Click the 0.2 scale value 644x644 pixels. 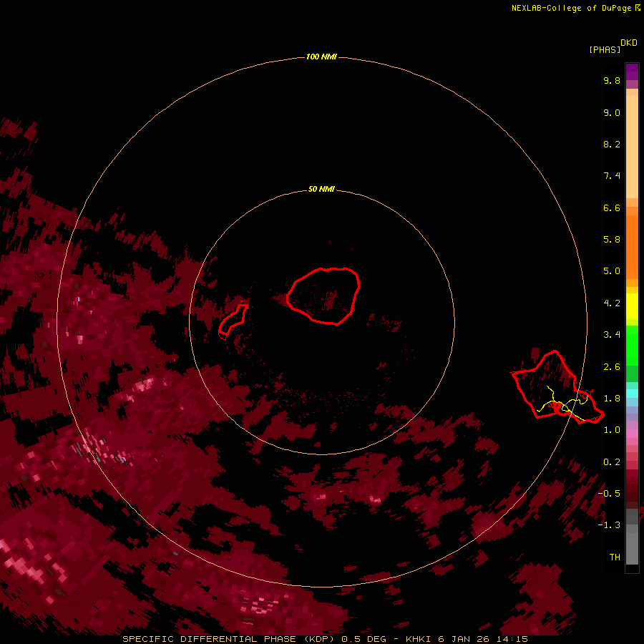(x=612, y=462)
